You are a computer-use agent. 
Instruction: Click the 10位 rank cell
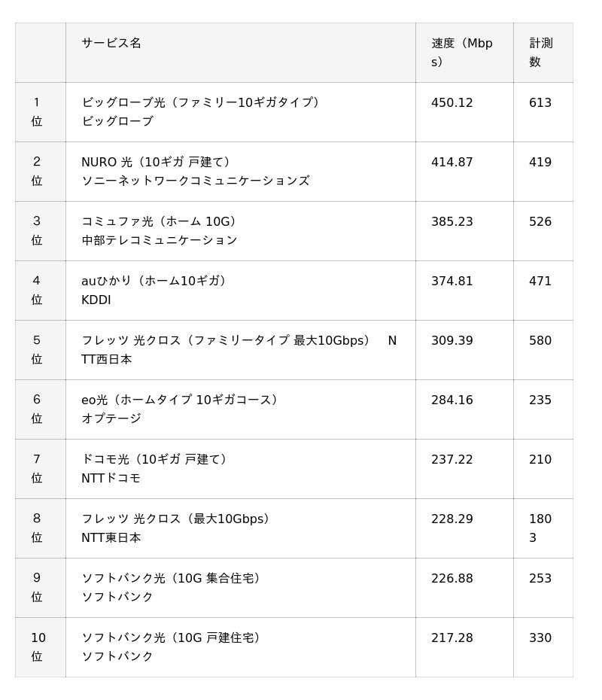[x=38, y=647]
